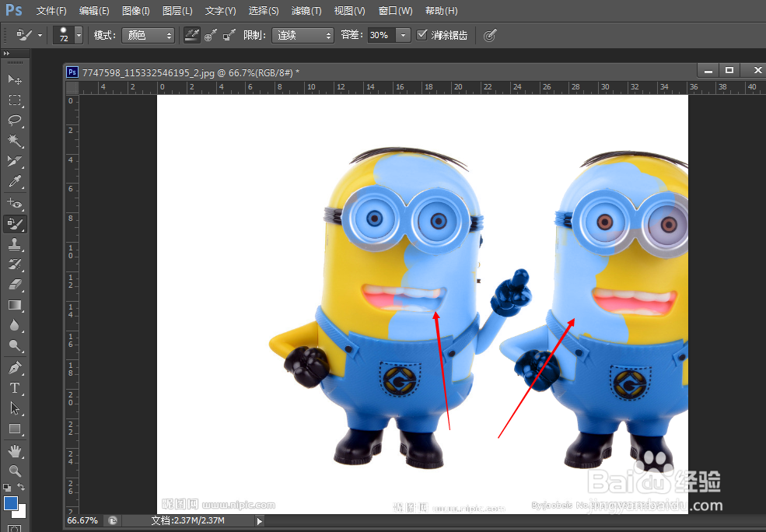Select the History Brush tool
This screenshot has width=766, height=532.
(15, 264)
